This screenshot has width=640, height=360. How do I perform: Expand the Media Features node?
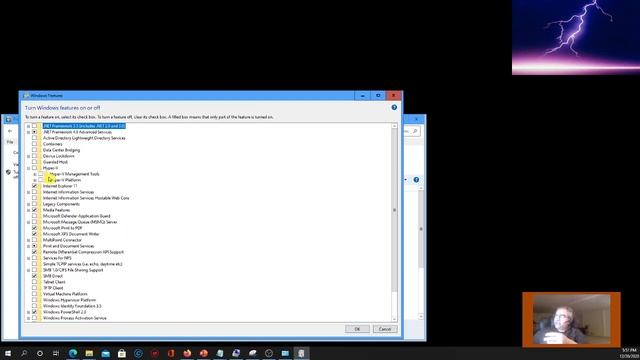29,210
